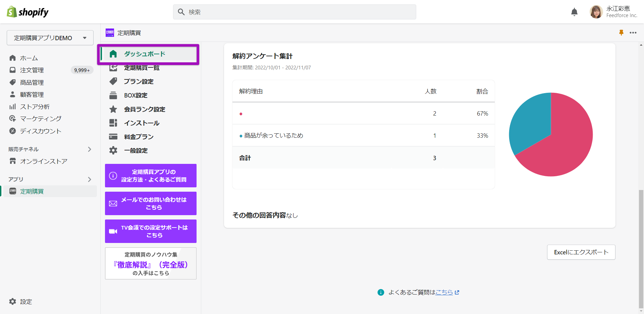
Task: Click the orders icon beside 注文管理
Action: tap(13, 70)
